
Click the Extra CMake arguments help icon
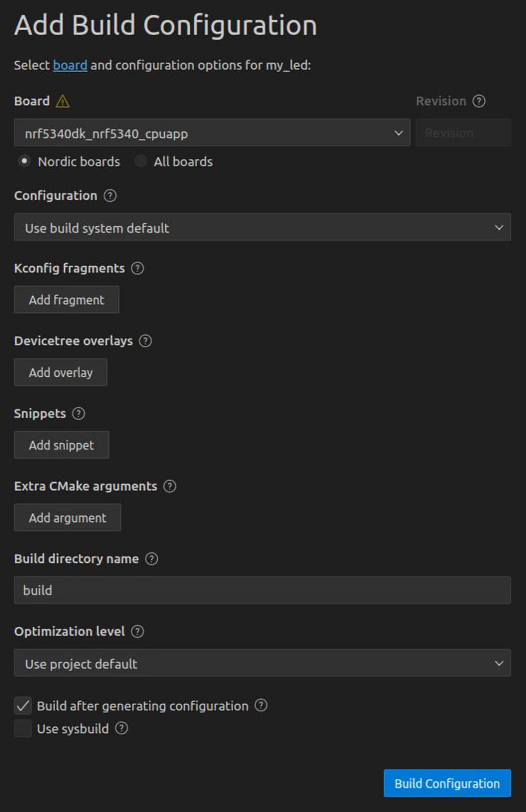170,486
